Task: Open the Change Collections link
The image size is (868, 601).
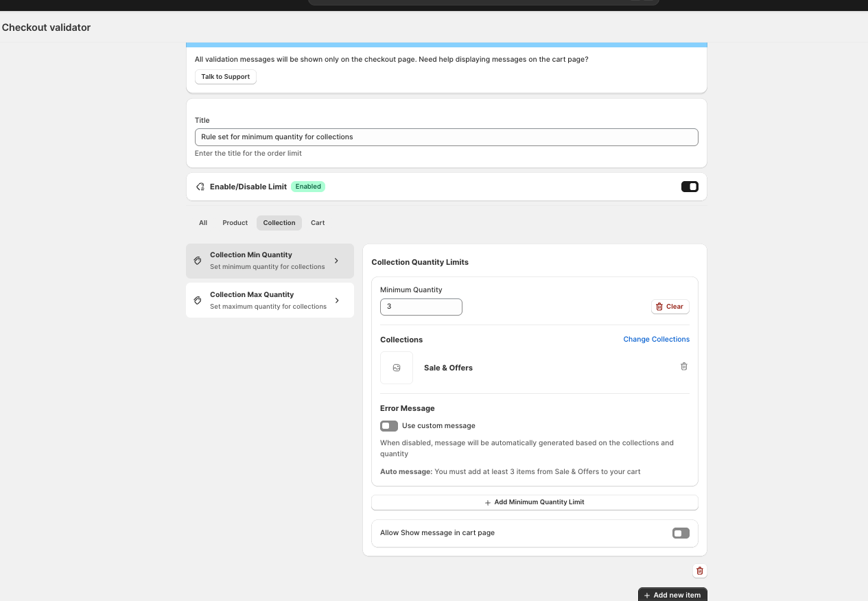Action: click(x=656, y=339)
